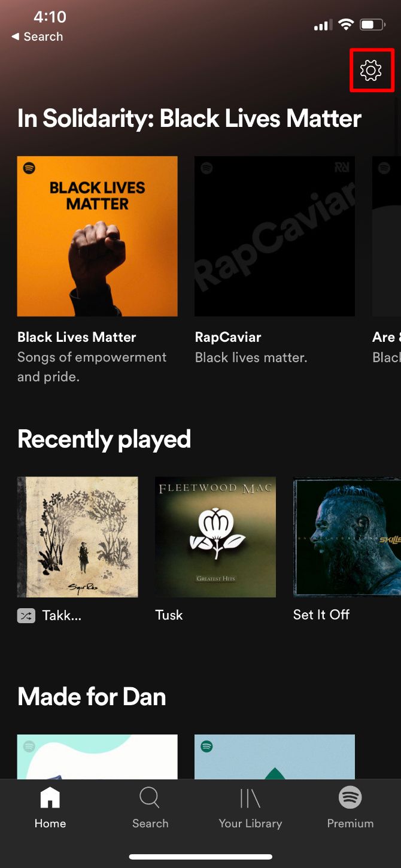Open Settings via the gear icon

[x=371, y=71]
